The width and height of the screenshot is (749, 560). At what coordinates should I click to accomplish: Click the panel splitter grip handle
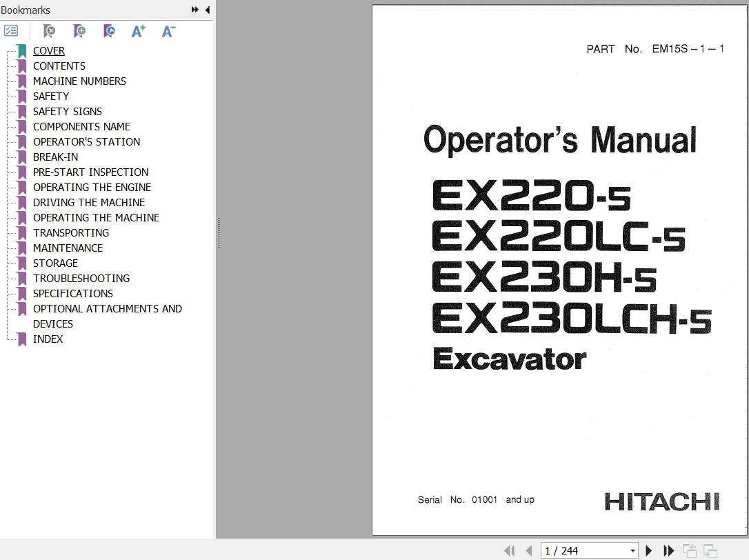pos(219,232)
